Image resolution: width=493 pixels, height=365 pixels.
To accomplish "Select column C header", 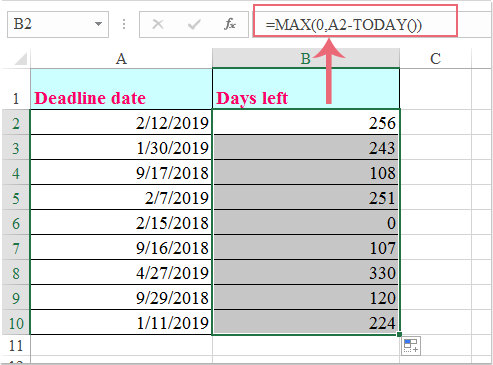I will coord(435,59).
